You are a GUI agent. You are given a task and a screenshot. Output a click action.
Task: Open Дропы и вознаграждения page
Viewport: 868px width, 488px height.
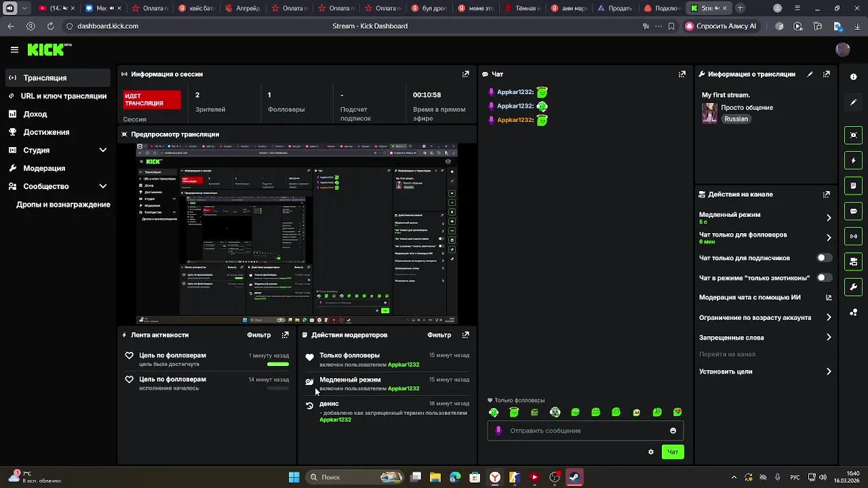point(63,204)
